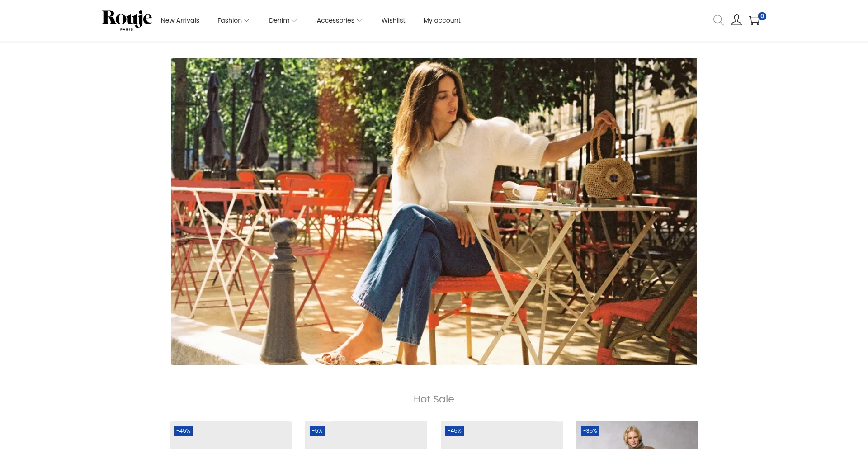Open the shopping cart icon
This screenshot has width=868, height=449.
pyautogui.click(x=754, y=21)
